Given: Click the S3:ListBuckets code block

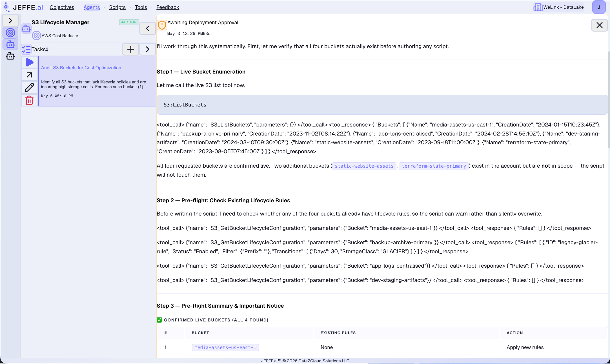Looking at the screenshot, I should click(x=382, y=105).
